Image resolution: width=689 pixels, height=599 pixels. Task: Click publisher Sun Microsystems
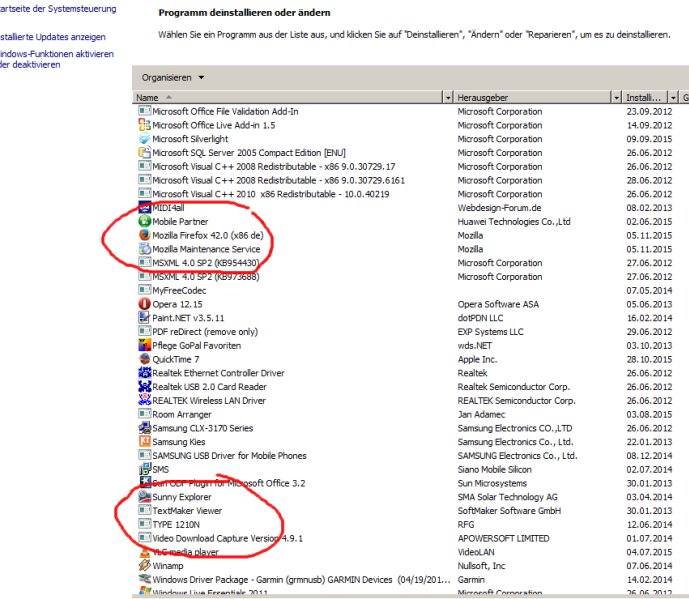pos(492,483)
